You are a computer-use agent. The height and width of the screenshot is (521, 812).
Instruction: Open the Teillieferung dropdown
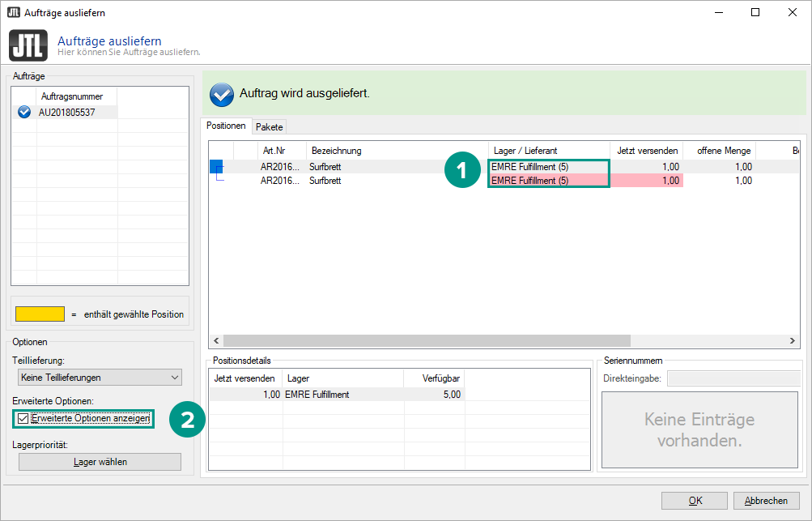100,377
